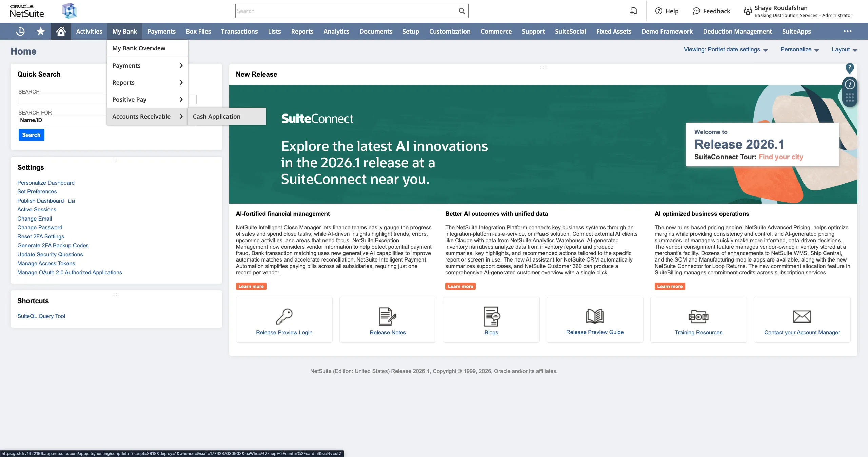The height and width of the screenshot is (457, 868).
Task: Open the Fixed Assets menu
Action: pos(614,31)
